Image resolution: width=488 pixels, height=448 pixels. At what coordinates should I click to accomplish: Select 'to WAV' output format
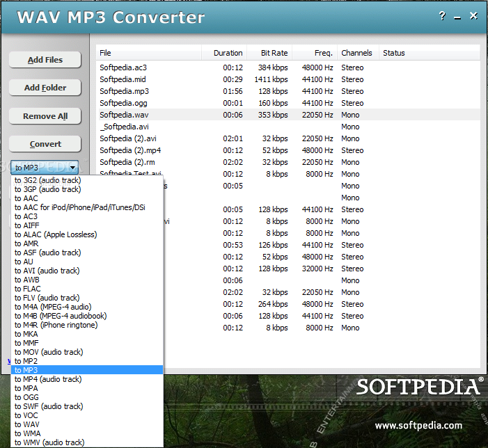[87, 424]
